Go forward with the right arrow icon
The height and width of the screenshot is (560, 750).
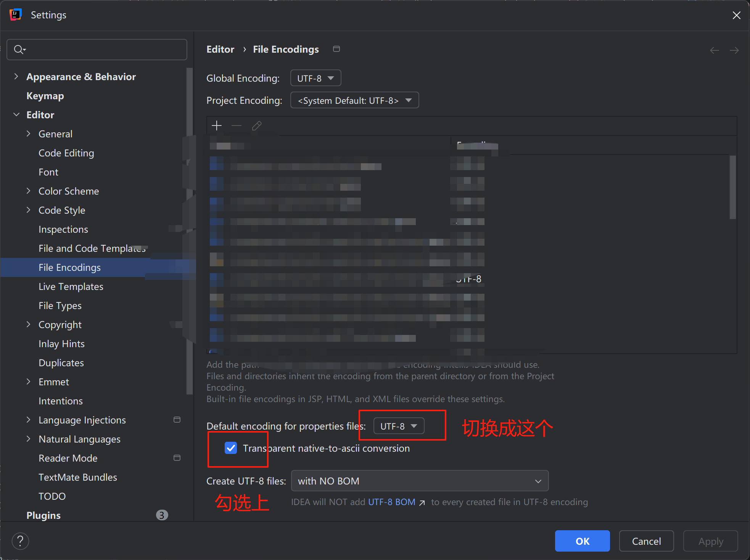(x=734, y=50)
